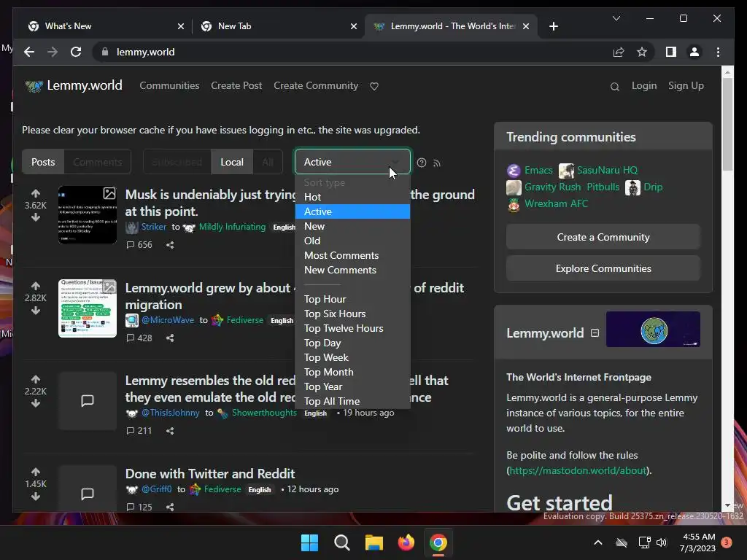
Task: Open sorting help question mark icon
Action: 422,163
